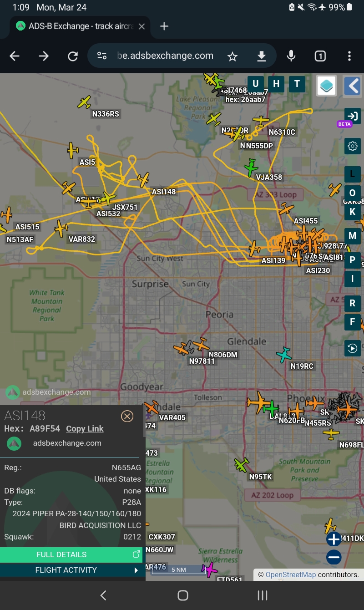
Task: Toggle the U filter button
Action: click(x=256, y=84)
